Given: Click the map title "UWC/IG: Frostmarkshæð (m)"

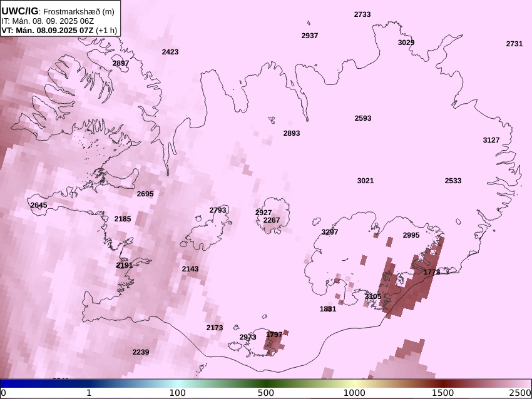Looking at the screenshot, I should click(x=58, y=11).
